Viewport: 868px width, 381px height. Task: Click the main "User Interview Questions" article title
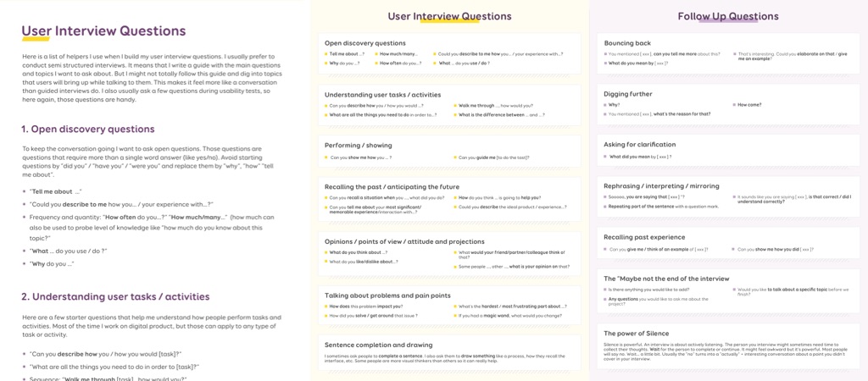pos(103,31)
